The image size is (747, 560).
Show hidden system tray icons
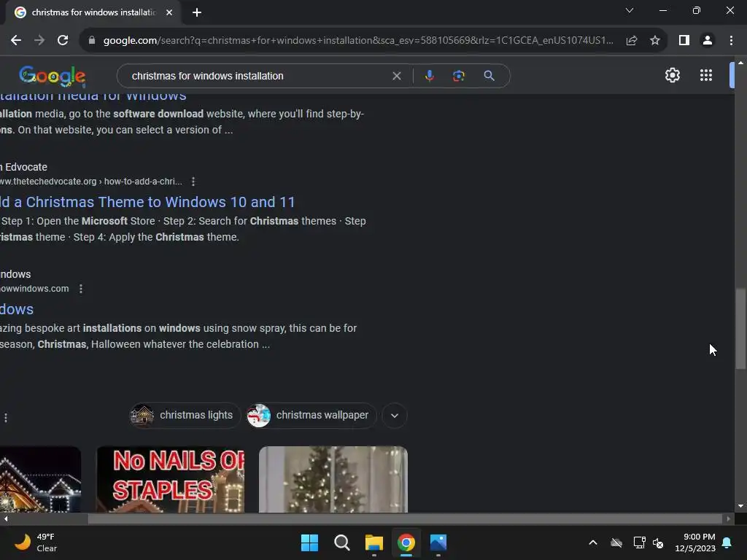click(593, 542)
